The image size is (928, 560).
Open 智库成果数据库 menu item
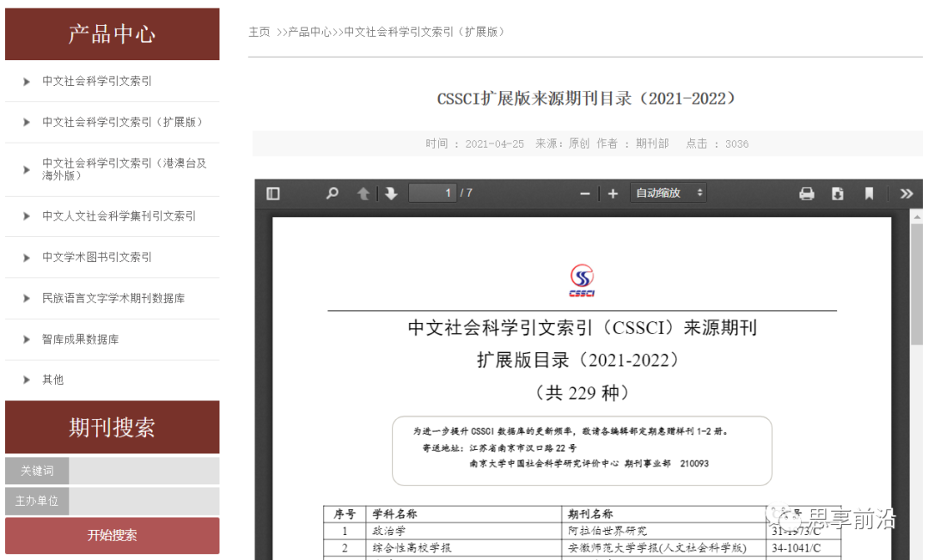pos(81,339)
